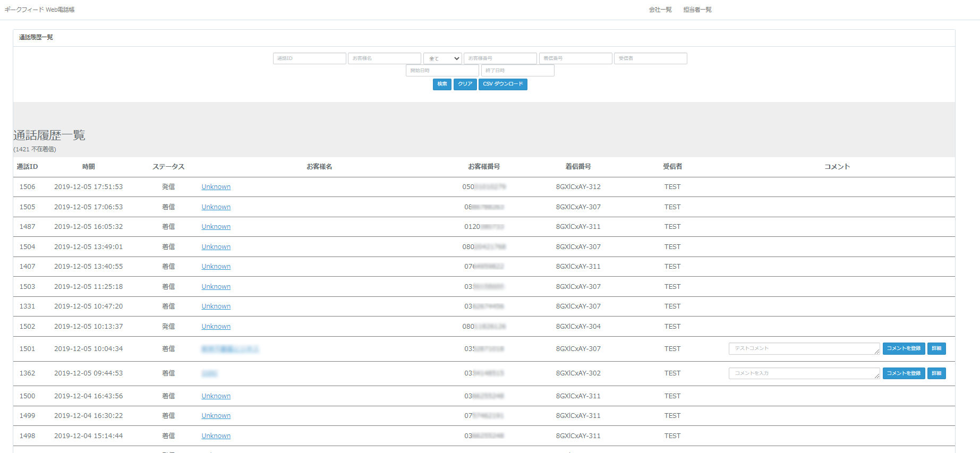Image resolution: width=980 pixels, height=453 pixels.
Task: Click the お客様名 filter input
Action: 384,58
